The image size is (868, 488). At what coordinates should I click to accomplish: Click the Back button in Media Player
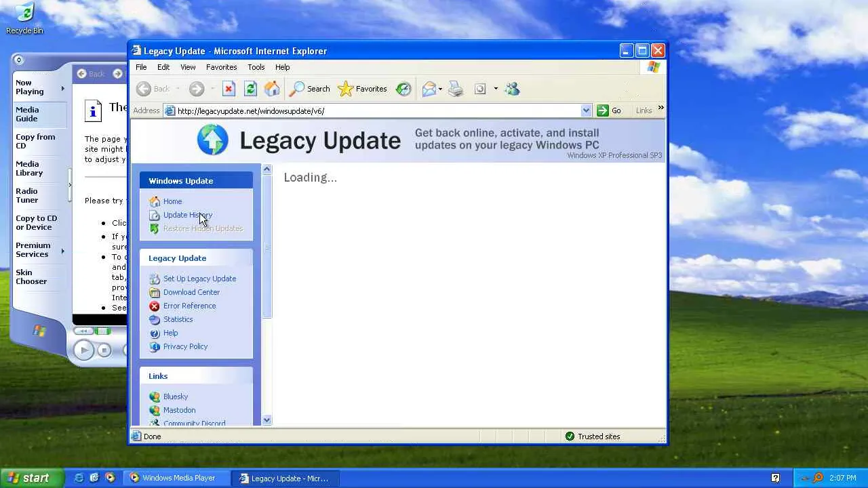coord(91,74)
